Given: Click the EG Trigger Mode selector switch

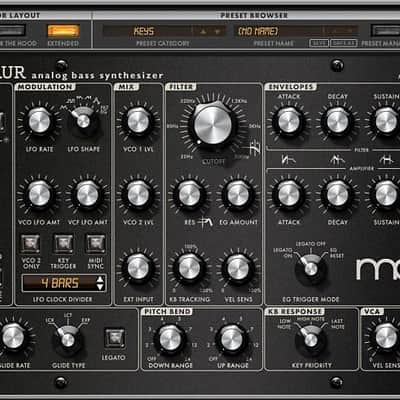Looking at the screenshot, I should tap(310, 268).
